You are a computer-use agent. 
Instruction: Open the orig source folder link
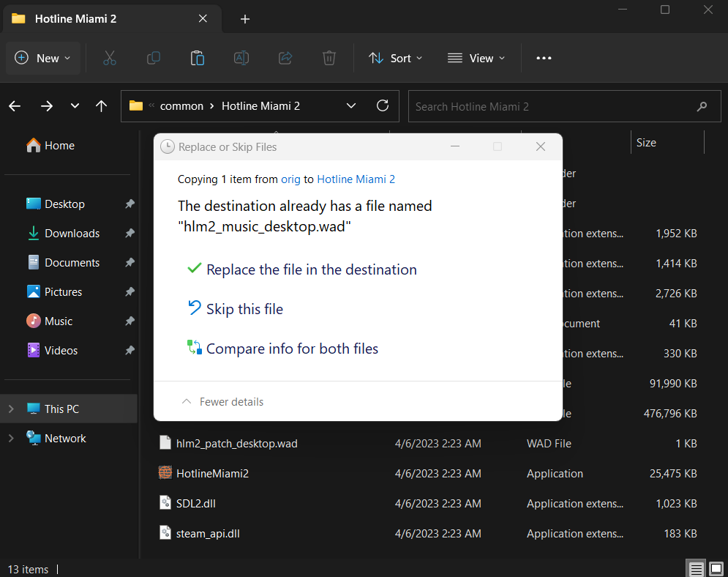[290, 179]
